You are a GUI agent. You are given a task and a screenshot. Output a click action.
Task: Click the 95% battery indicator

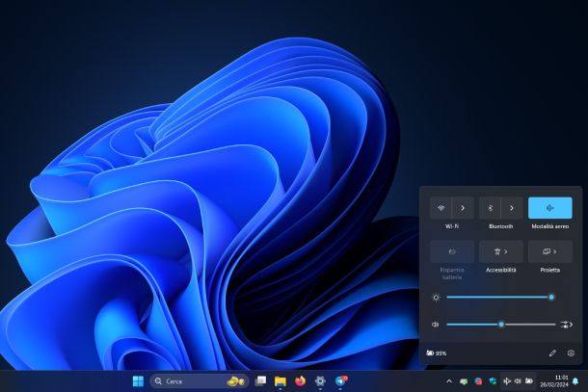[x=437, y=353]
